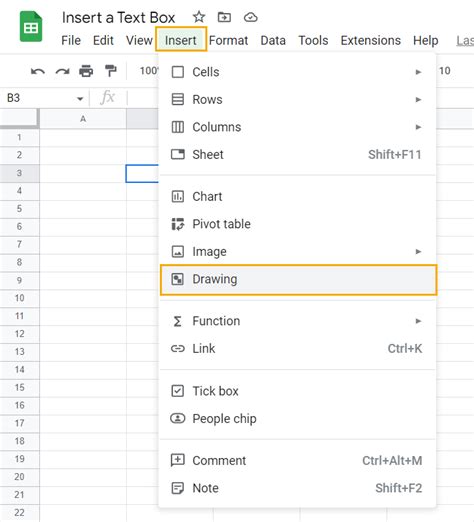Print the spreadsheet
Image resolution: width=474 pixels, height=522 pixels.
pyautogui.click(x=86, y=71)
